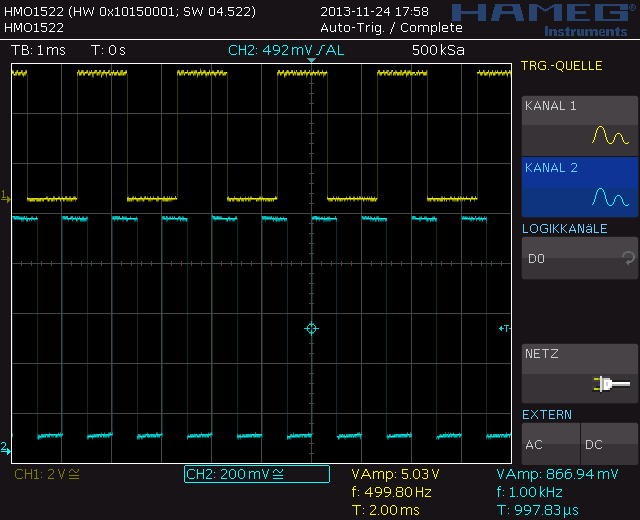This screenshot has width=640, height=520.
Task: Select KANAL 2 as trigger source
Action: point(580,187)
